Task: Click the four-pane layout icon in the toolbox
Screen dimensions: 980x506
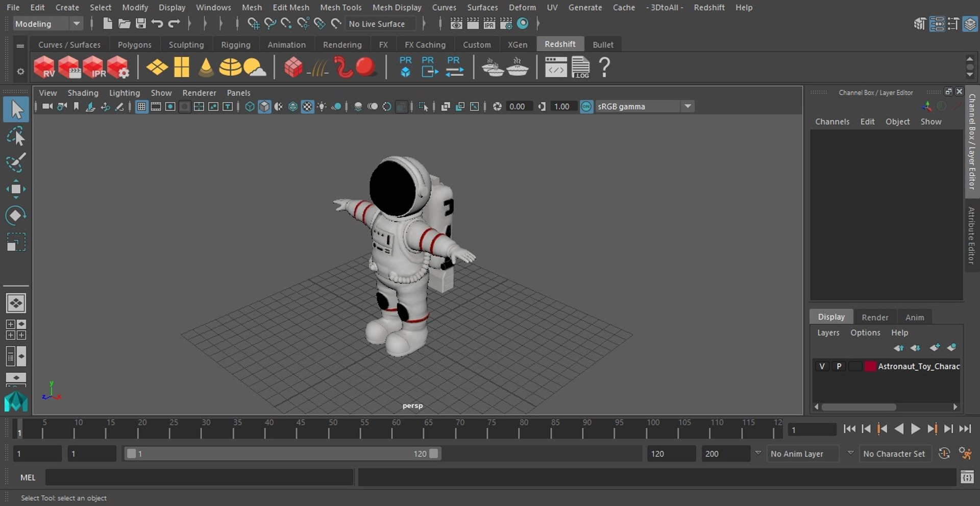Action: point(16,330)
